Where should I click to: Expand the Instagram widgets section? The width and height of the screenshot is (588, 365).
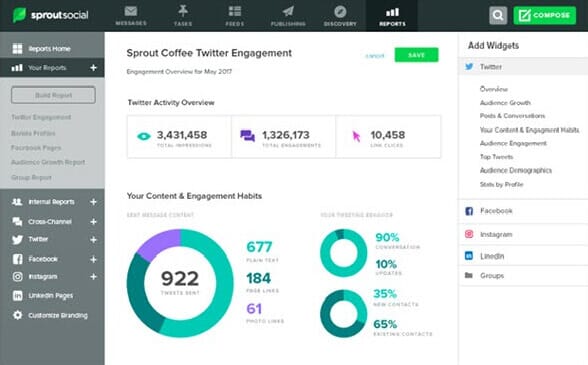coord(523,234)
